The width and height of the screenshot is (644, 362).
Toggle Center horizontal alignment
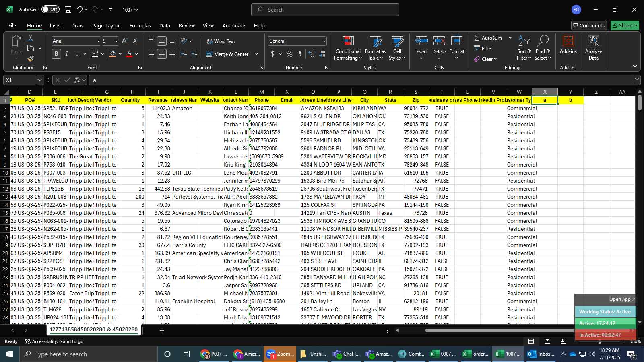point(162,54)
